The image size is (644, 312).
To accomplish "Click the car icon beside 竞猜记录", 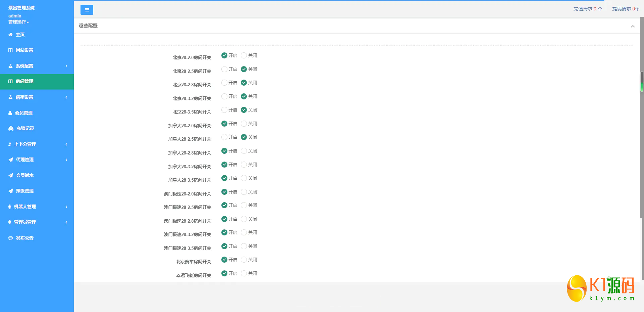I will (x=11, y=128).
